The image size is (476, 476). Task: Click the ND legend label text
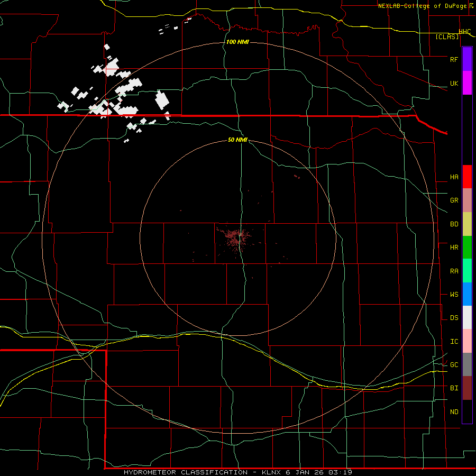point(454,411)
